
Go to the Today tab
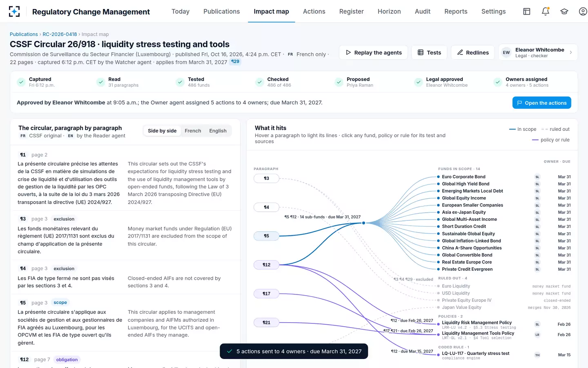tap(180, 11)
